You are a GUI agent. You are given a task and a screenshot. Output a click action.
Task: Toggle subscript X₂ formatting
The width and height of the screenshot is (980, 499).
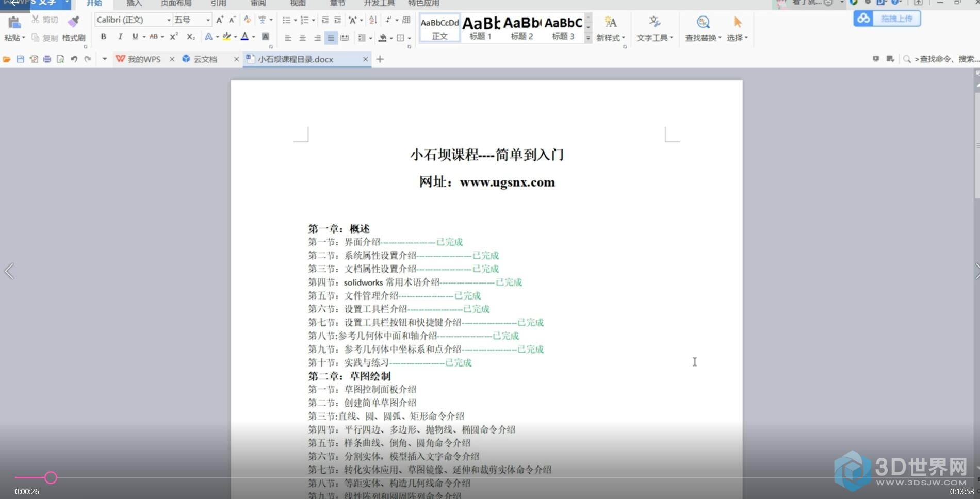click(x=191, y=37)
